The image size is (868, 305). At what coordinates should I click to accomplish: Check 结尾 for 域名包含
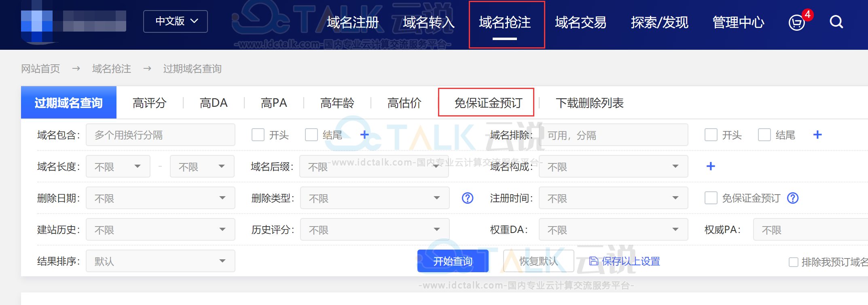[x=311, y=135]
